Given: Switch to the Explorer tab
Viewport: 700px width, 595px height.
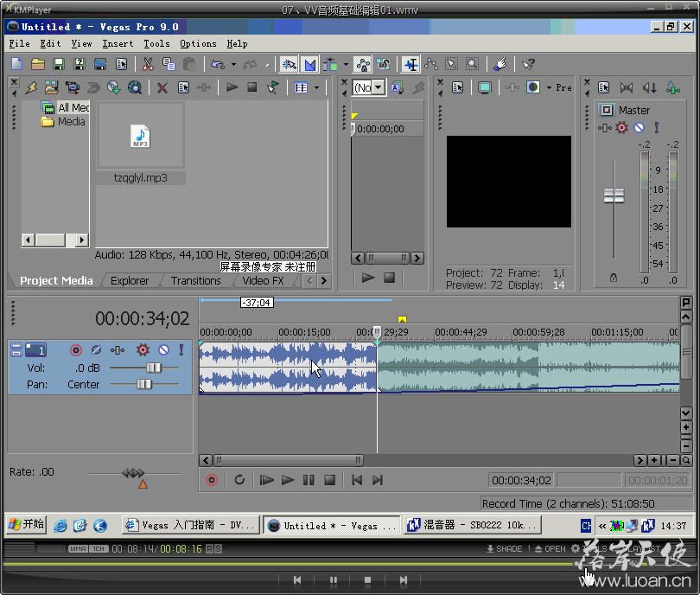Looking at the screenshot, I should coord(130,280).
